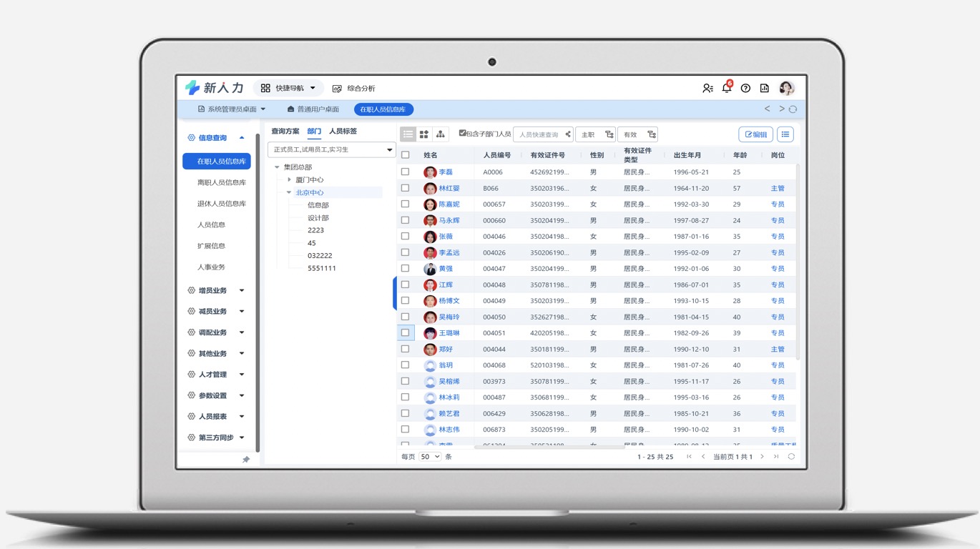Click the list view icon in toolbar
This screenshot has width=980, height=549.
[408, 134]
